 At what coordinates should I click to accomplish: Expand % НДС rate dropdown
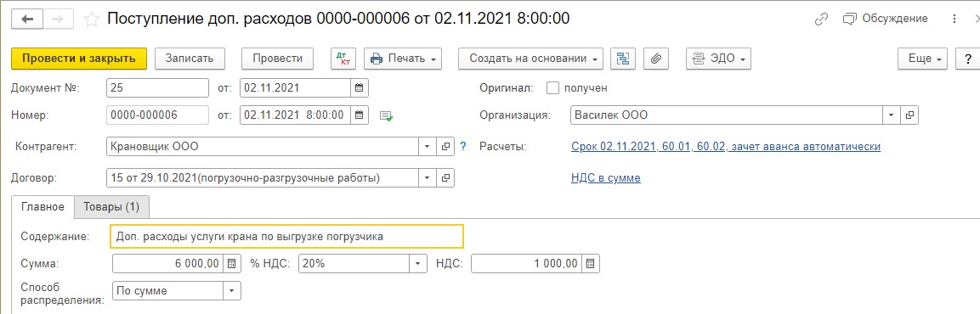point(418,263)
